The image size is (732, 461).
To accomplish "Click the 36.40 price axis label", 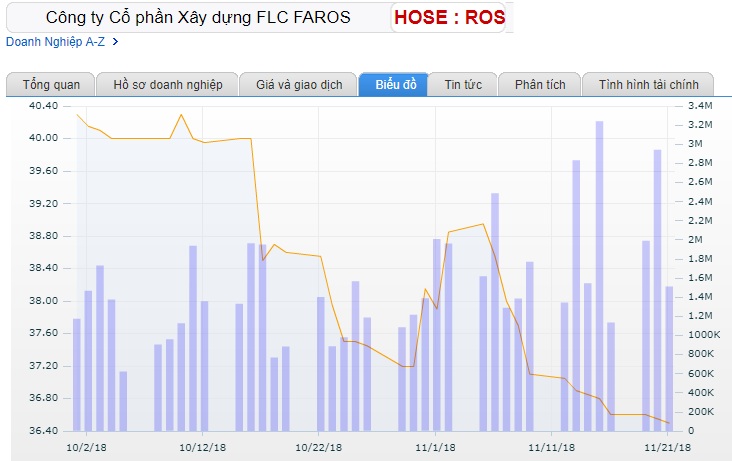I will pyautogui.click(x=43, y=430).
